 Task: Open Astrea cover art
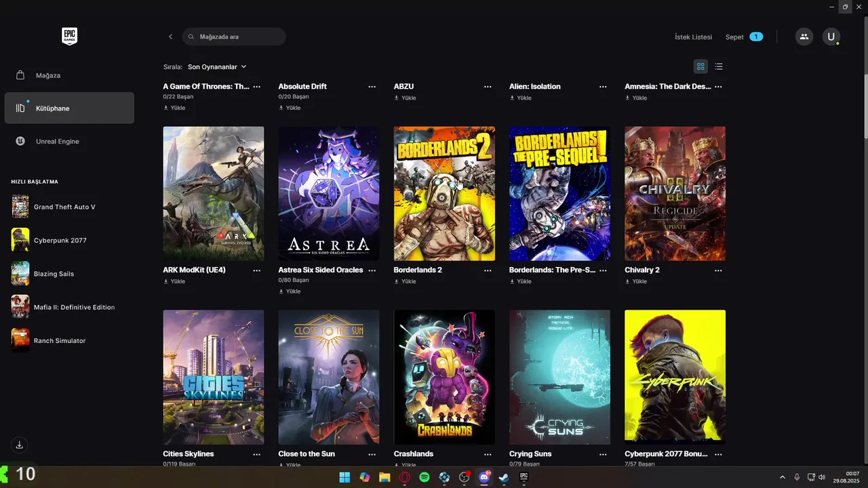pyautogui.click(x=329, y=194)
